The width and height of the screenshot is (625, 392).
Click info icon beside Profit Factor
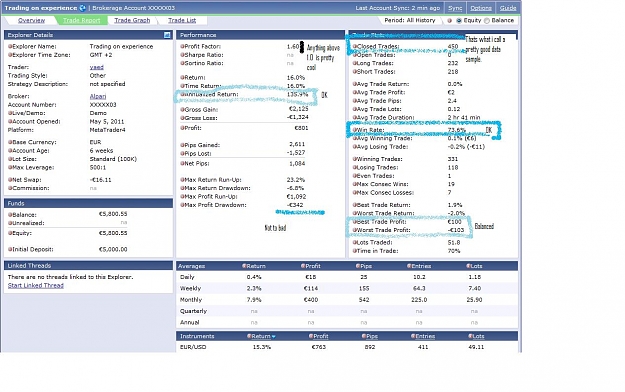point(182,46)
